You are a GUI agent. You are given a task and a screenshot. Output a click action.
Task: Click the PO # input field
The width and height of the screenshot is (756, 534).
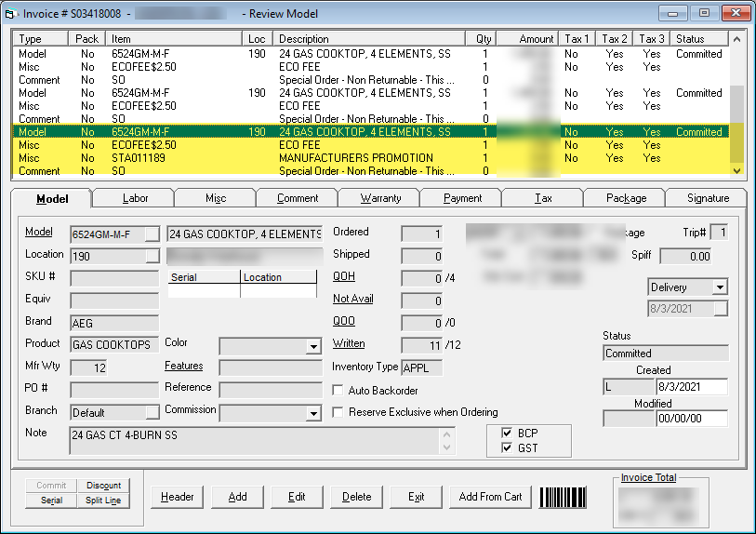coord(114,390)
